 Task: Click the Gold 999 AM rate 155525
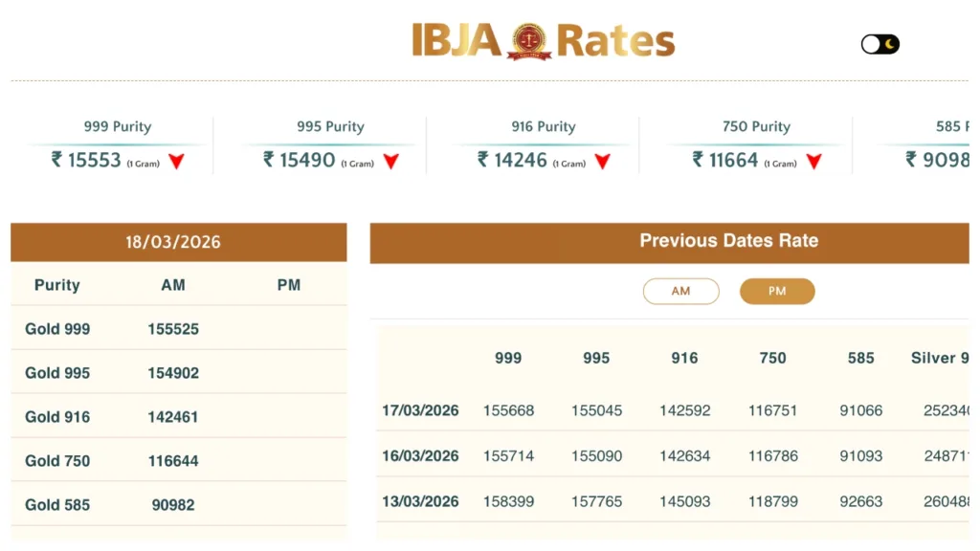[173, 329]
